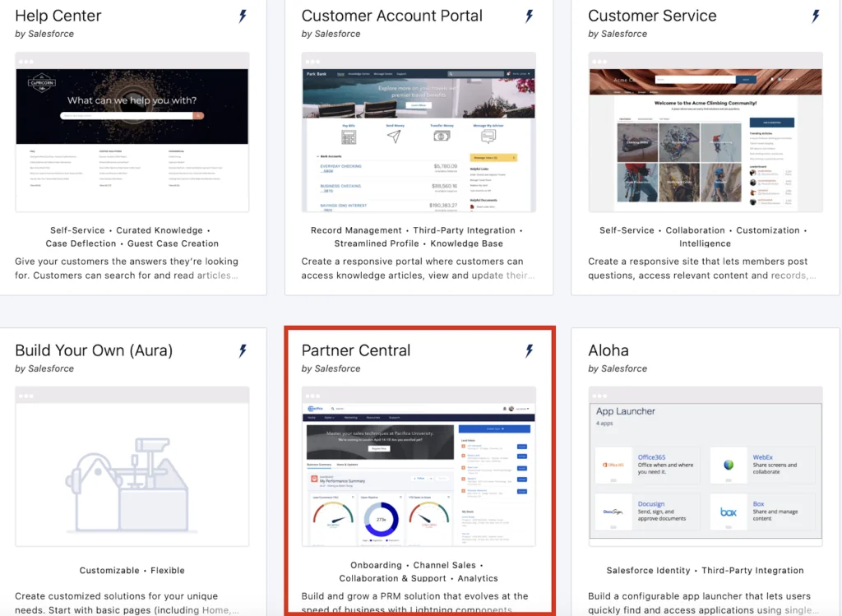Select the Help Center template title
Viewport: 842px width, 616px height.
click(x=58, y=16)
